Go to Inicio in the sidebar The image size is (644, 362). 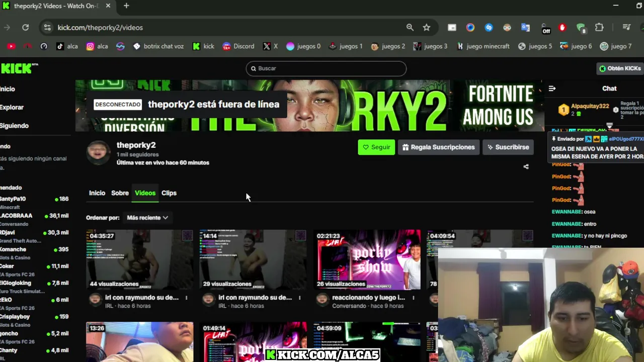8,89
